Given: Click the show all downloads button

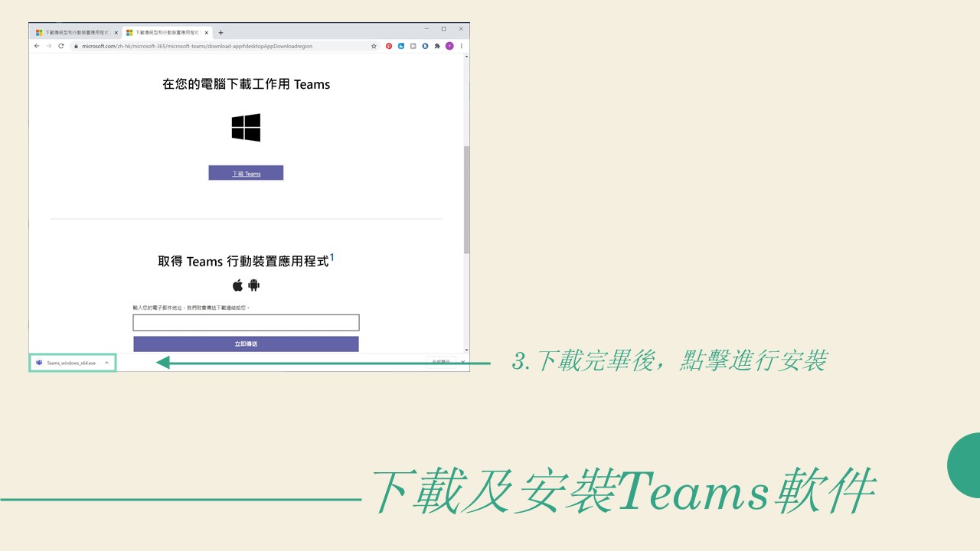Looking at the screenshot, I should click(441, 362).
